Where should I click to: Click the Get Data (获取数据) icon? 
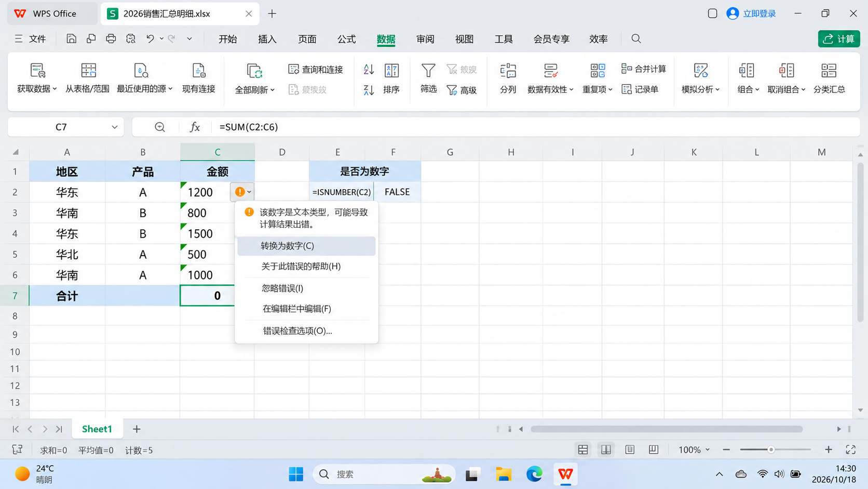coord(37,70)
